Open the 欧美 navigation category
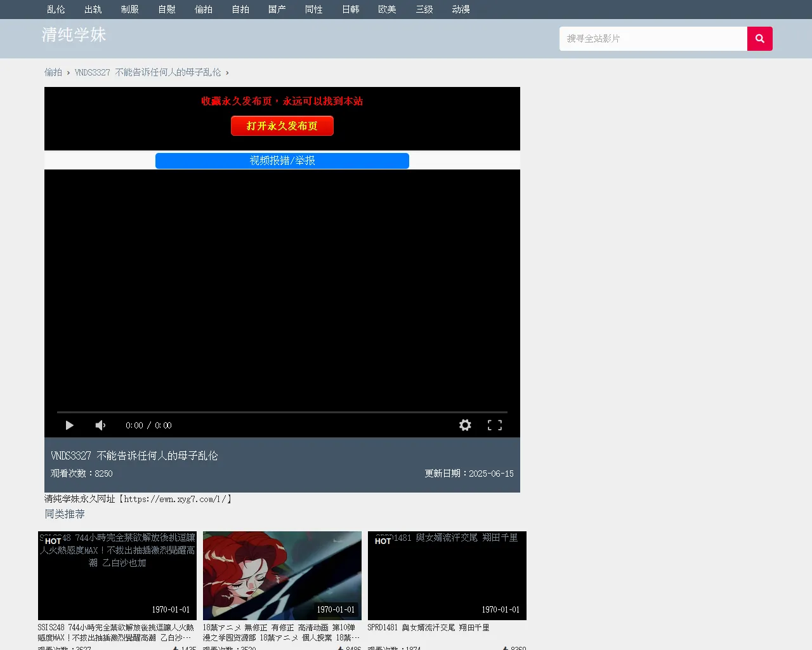This screenshot has width=812, height=650. coord(388,10)
